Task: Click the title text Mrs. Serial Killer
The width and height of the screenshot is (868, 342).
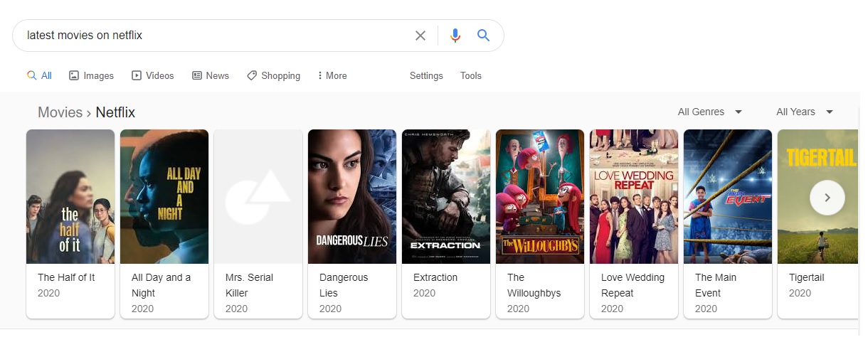Action: 250,285
